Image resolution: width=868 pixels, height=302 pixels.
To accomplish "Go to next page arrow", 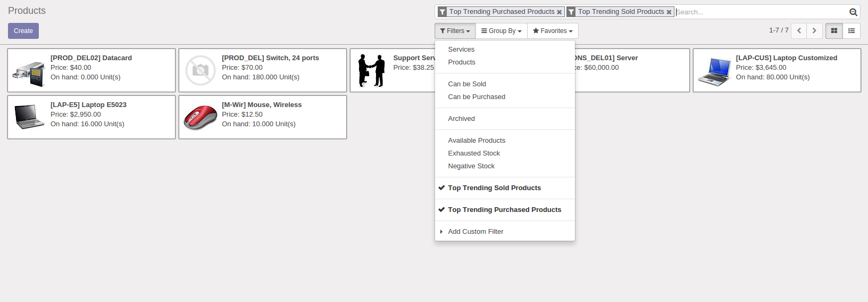I will [814, 31].
